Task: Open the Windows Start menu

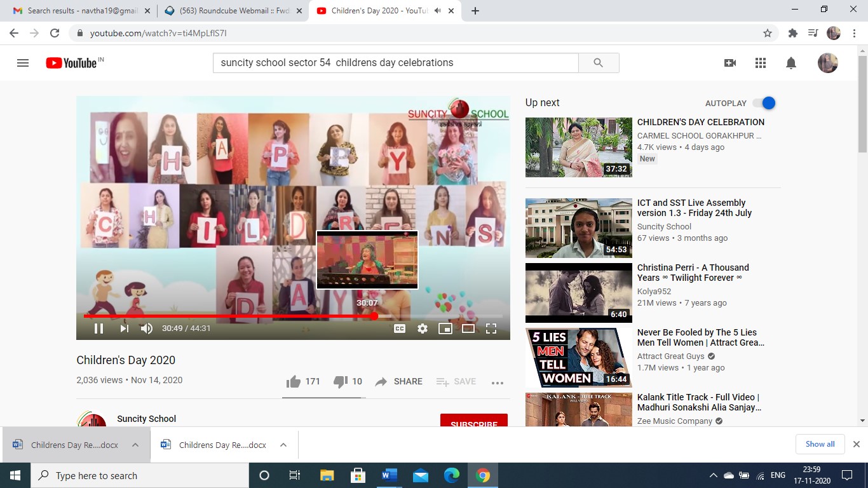Action: (x=15, y=475)
